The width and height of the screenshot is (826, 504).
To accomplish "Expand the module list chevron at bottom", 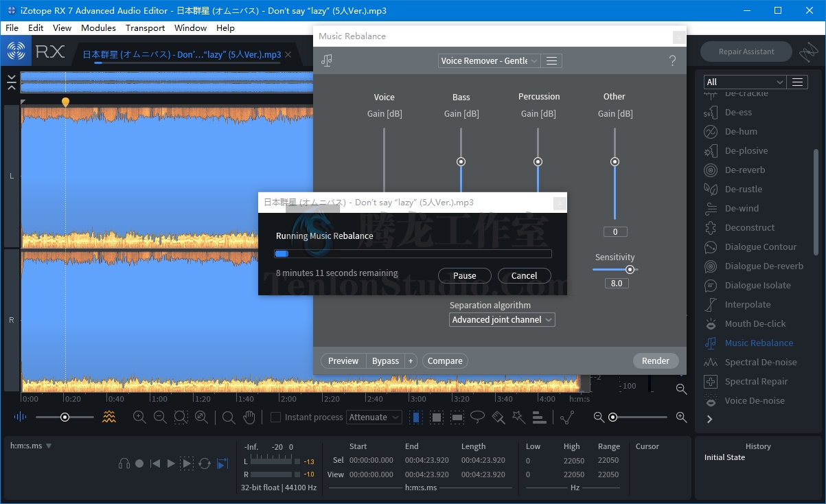I will point(710,419).
